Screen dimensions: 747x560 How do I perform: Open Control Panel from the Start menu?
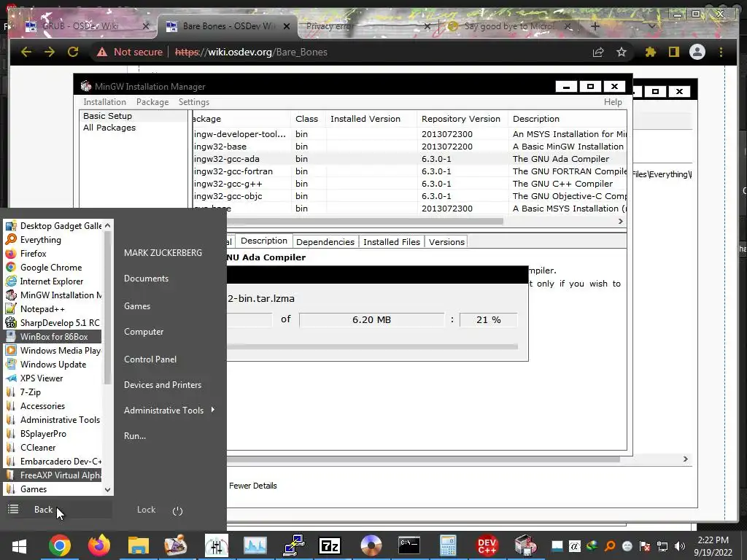[150, 359]
